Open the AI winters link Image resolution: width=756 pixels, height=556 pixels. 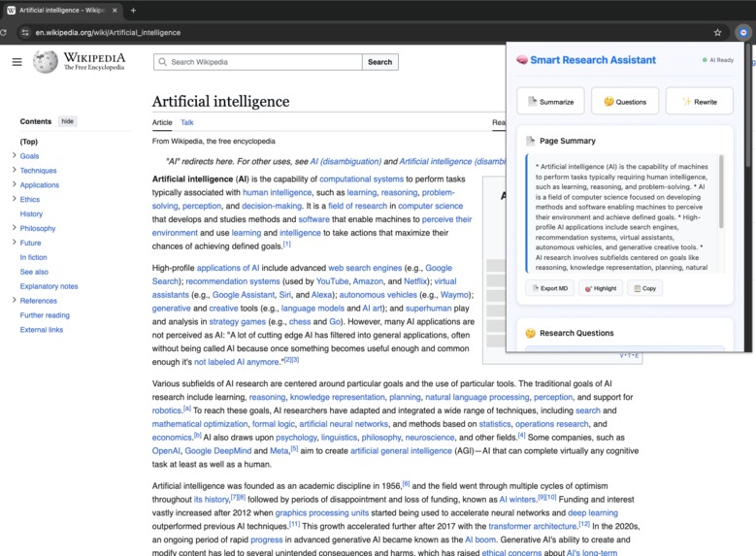point(518,499)
